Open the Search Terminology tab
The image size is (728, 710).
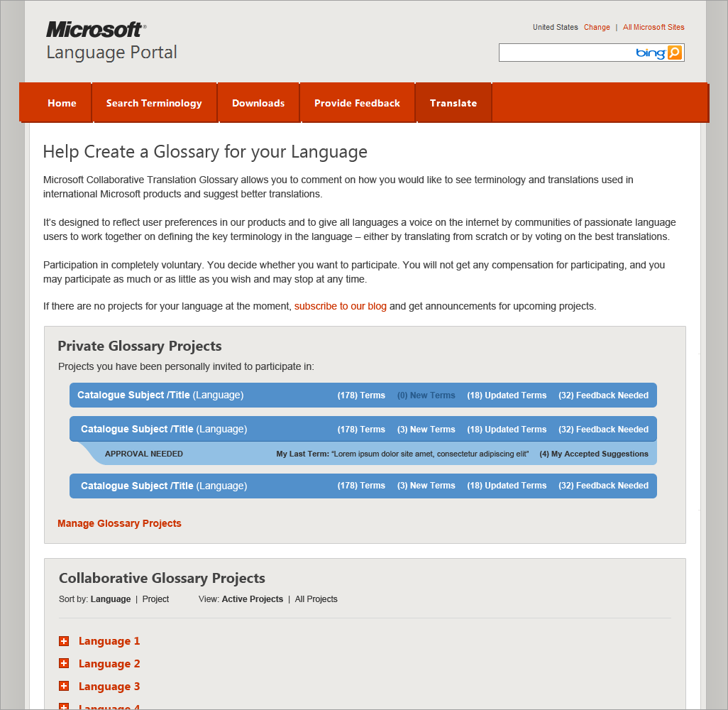point(154,103)
